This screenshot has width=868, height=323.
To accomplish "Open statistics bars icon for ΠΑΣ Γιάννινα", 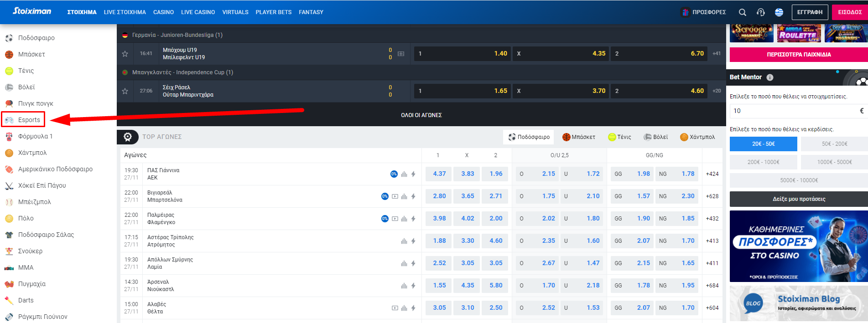I will [x=404, y=174].
